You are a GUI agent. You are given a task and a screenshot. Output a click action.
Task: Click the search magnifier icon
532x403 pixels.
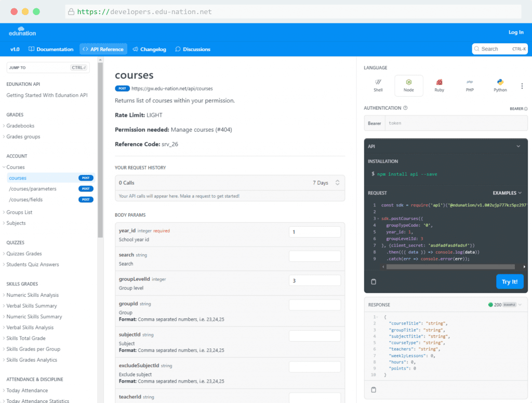click(x=477, y=49)
